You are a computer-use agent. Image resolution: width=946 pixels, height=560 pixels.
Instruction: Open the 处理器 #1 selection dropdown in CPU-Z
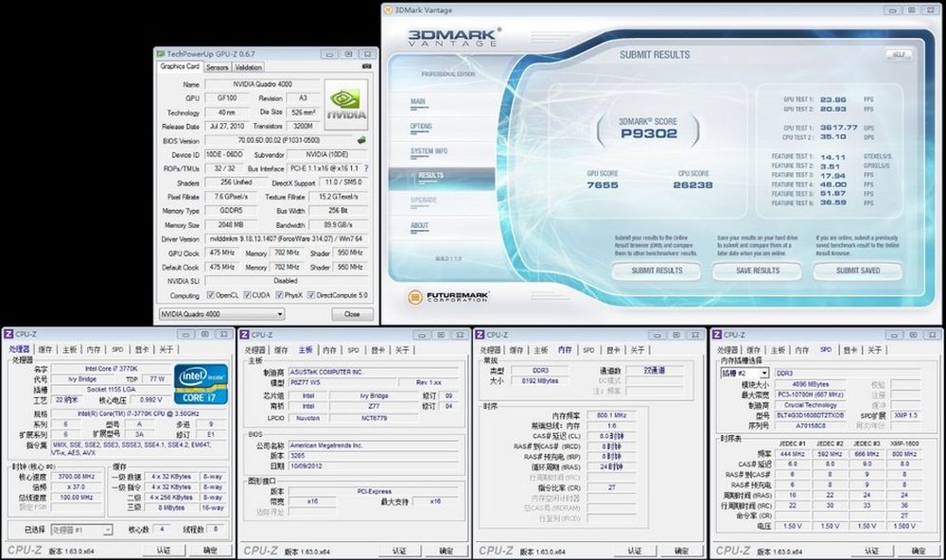click(81, 530)
